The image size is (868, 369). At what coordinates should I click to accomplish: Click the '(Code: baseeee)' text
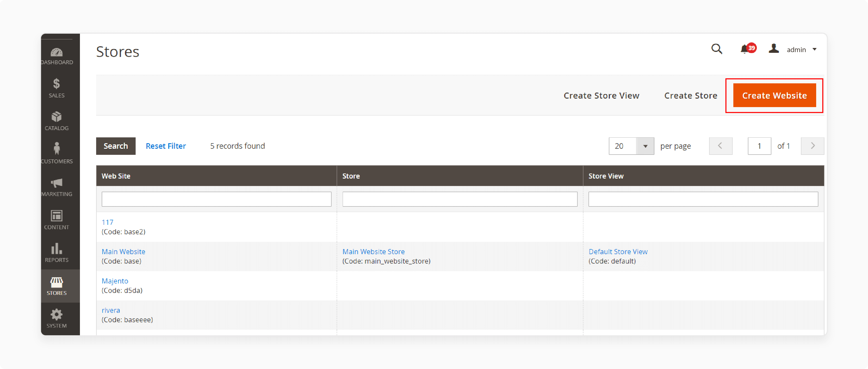[x=127, y=320]
